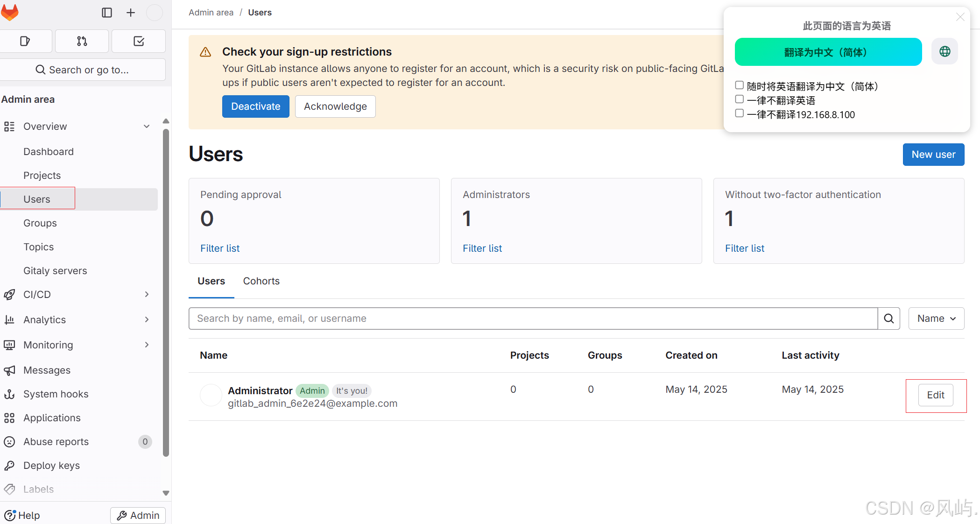The image size is (980, 524).
Task: Click the globe icon in translate popup
Action: point(945,51)
